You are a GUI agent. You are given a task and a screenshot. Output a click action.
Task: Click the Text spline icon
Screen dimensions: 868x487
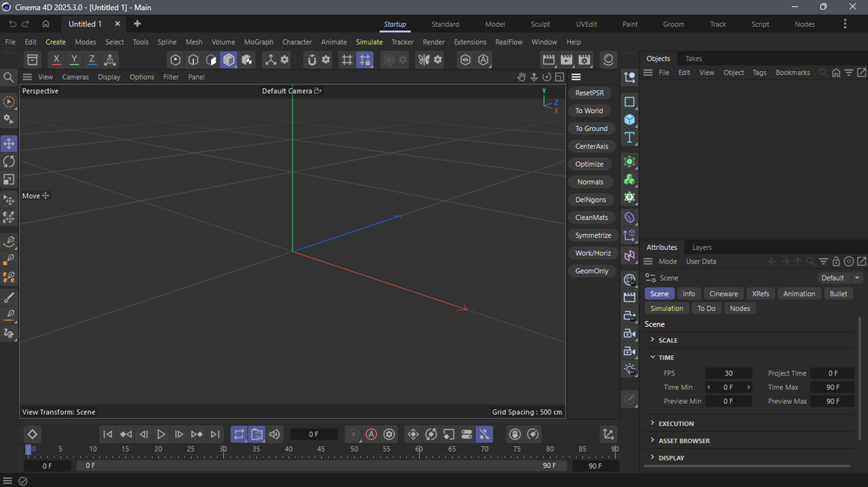630,138
